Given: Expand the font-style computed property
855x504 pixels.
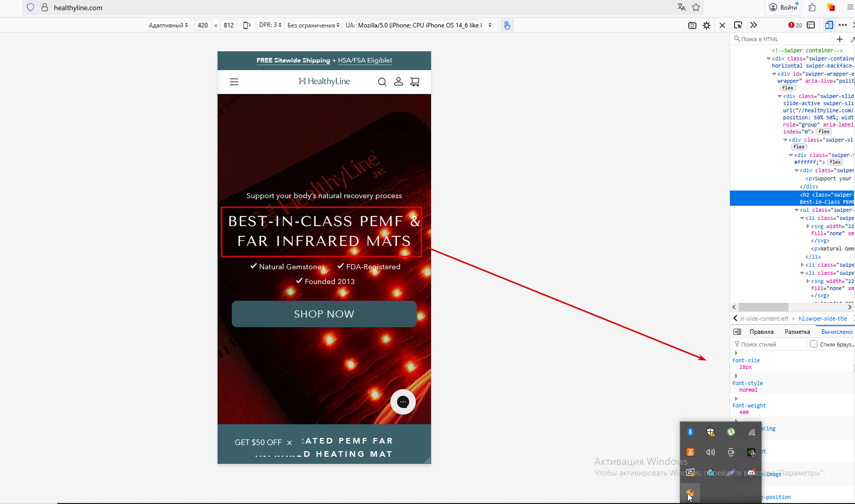Looking at the screenshot, I should [x=736, y=376].
